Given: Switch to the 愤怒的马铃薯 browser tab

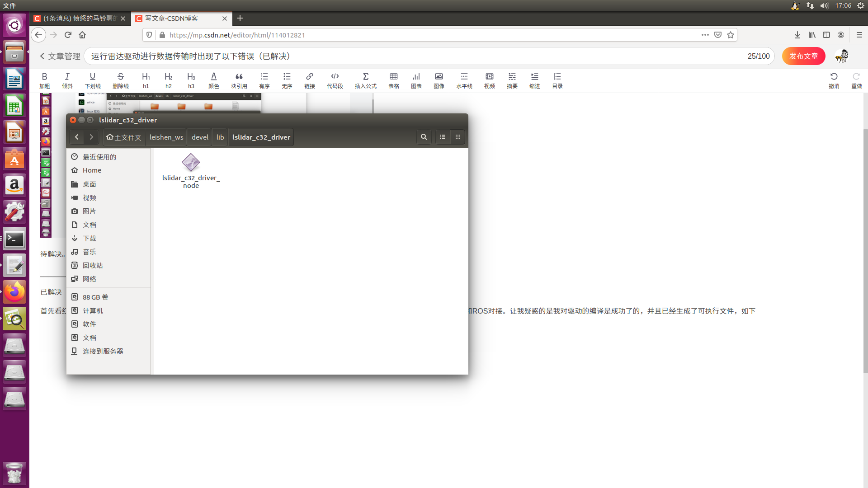Looking at the screenshot, I should point(80,19).
